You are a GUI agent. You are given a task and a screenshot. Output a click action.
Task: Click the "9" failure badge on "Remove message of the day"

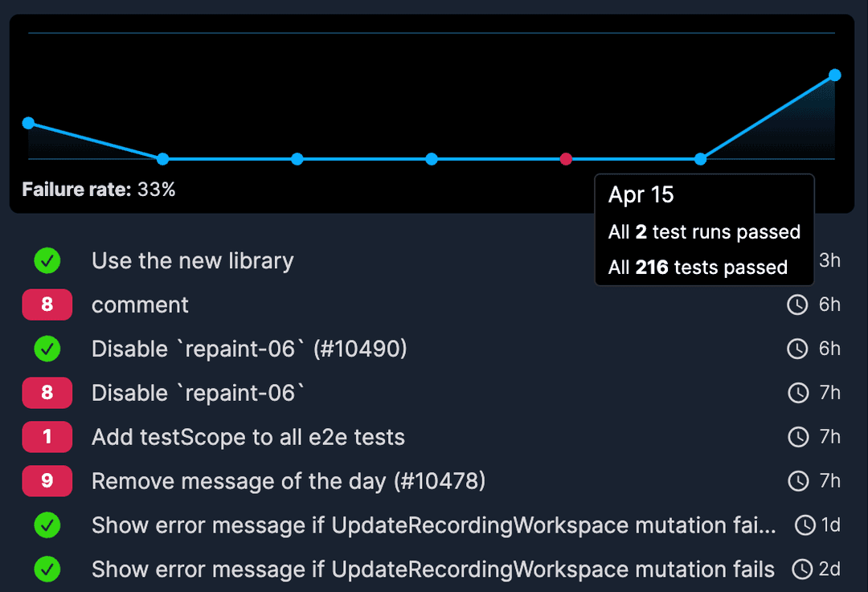[47, 481]
